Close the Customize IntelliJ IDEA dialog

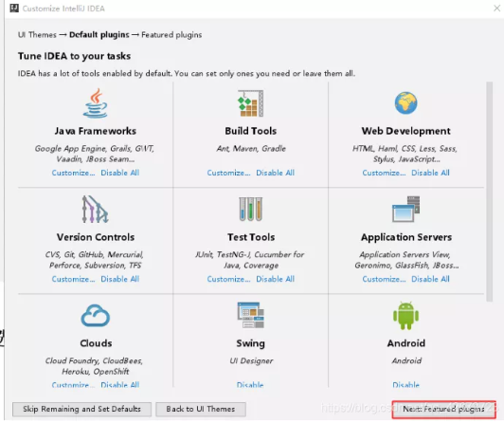click(x=496, y=9)
